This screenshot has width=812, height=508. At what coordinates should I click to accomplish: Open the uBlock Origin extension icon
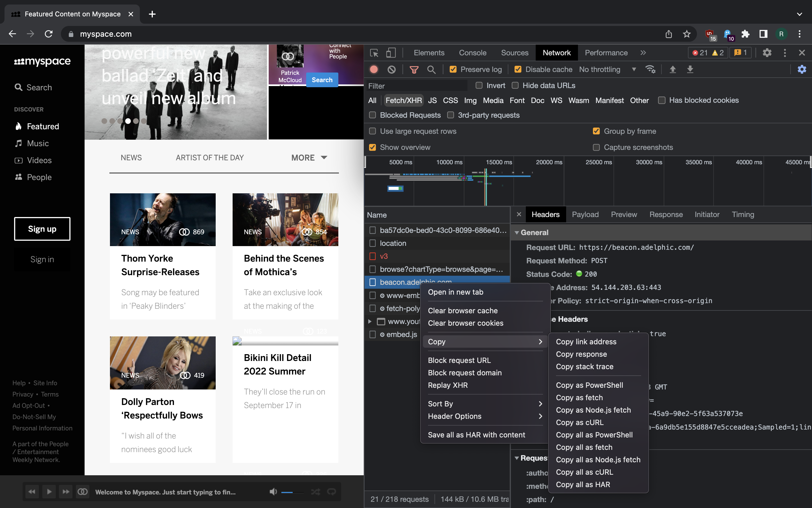click(710, 34)
